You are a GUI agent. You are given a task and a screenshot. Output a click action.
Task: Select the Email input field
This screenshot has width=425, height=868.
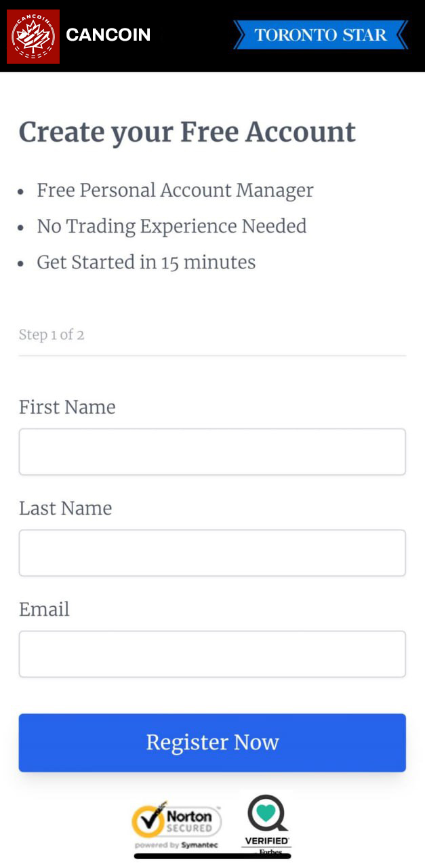pyautogui.click(x=212, y=654)
